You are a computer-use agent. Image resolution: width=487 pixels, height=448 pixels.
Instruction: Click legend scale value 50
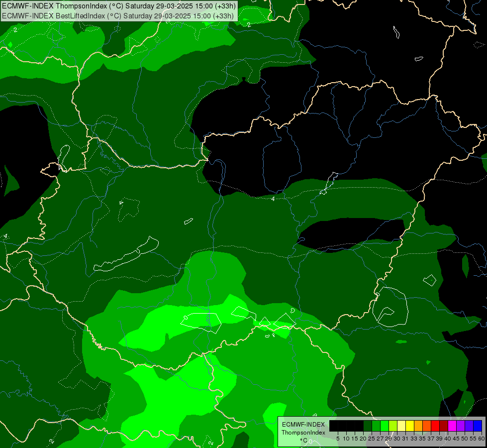(x=464, y=439)
